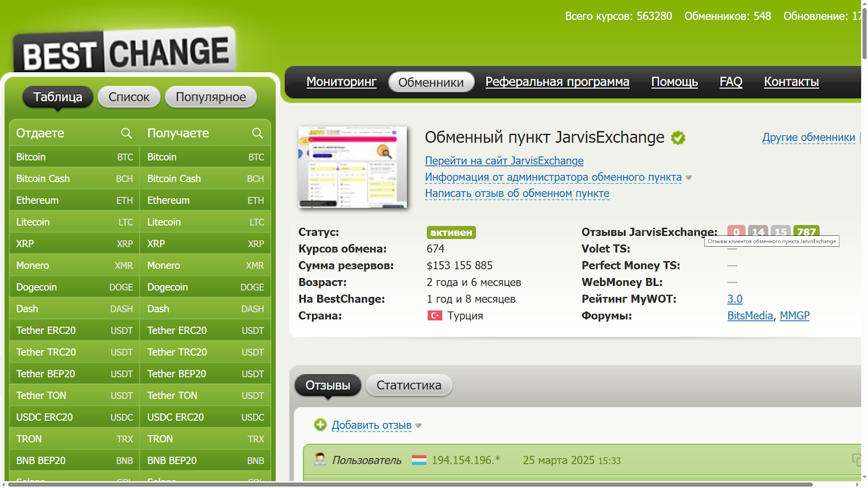
Task: Open the JarvisExchange site thumbnail preview
Action: click(x=353, y=168)
